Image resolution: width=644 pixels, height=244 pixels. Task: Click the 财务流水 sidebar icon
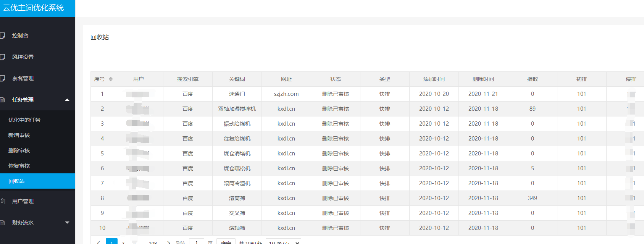[2, 223]
